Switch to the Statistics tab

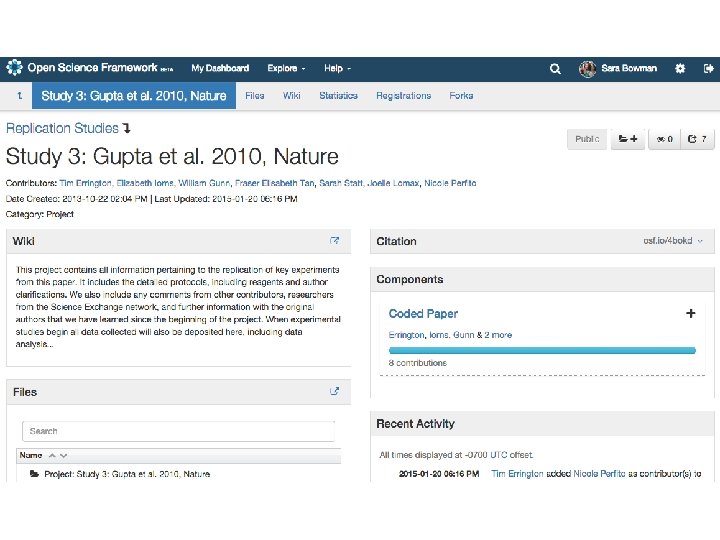[x=338, y=96]
